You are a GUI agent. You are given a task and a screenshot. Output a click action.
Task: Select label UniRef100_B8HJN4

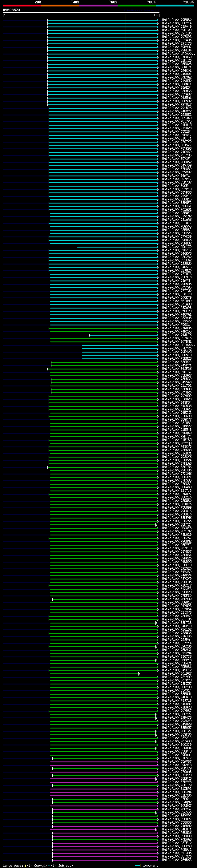pos(177,792)
